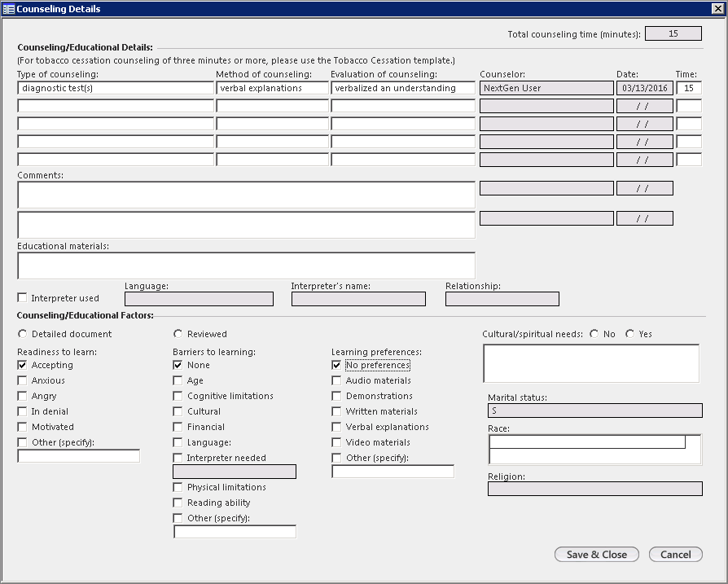
Task: Click the Barriers to learning Other text field
Action: click(x=235, y=532)
